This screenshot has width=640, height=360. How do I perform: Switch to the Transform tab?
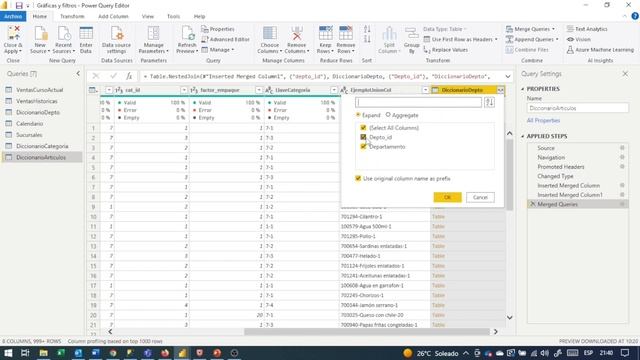(72, 16)
